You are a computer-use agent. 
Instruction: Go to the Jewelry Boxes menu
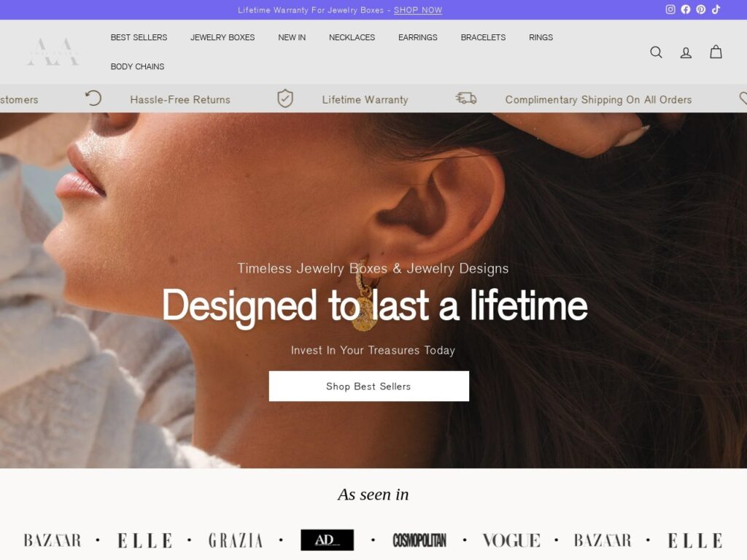[x=222, y=37]
